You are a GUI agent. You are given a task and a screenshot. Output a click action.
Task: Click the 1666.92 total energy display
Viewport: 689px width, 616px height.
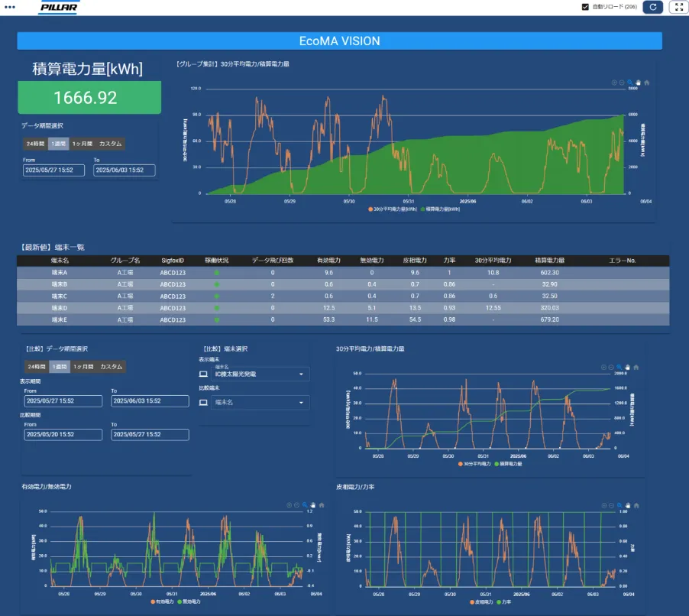pyautogui.click(x=89, y=98)
